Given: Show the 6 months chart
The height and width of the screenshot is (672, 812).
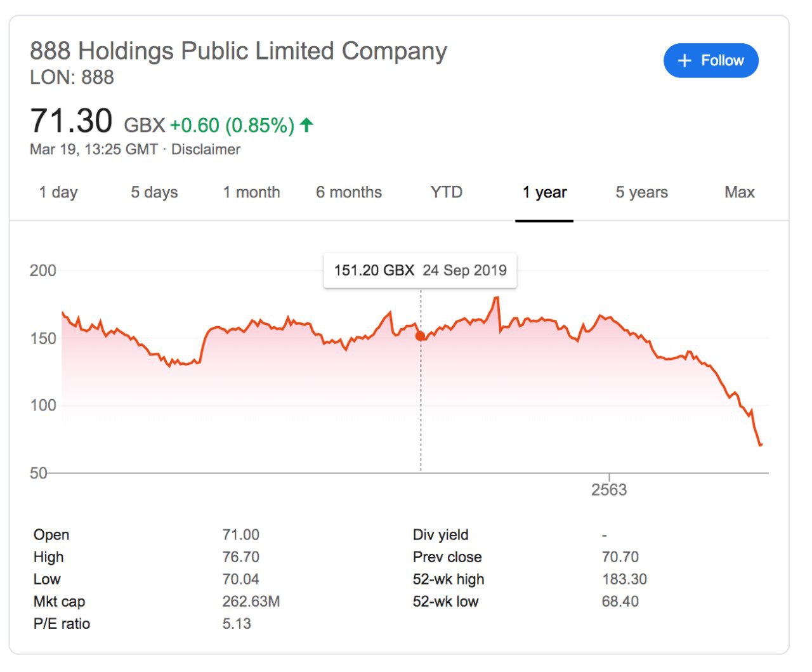Looking at the screenshot, I should [349, 192].
